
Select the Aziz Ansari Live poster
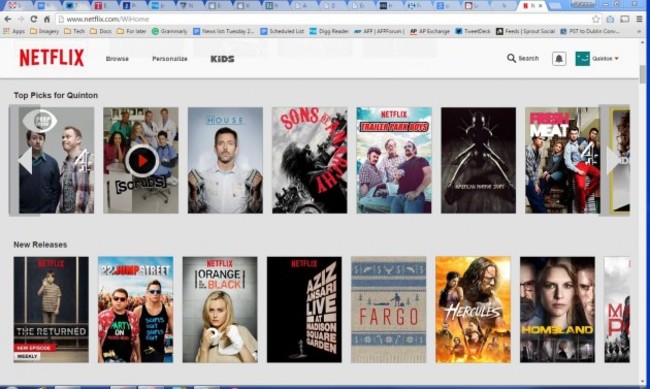click(x=304, y=310)
